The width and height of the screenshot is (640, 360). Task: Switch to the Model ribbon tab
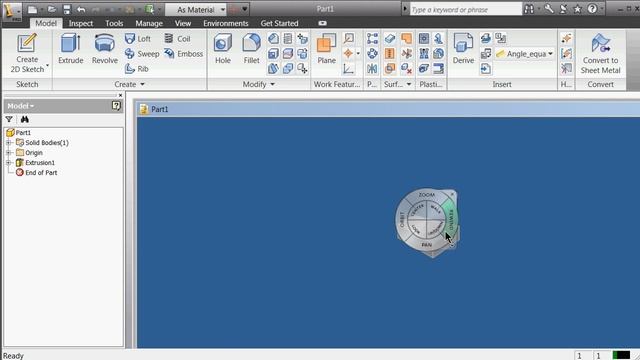click(46, 23)
